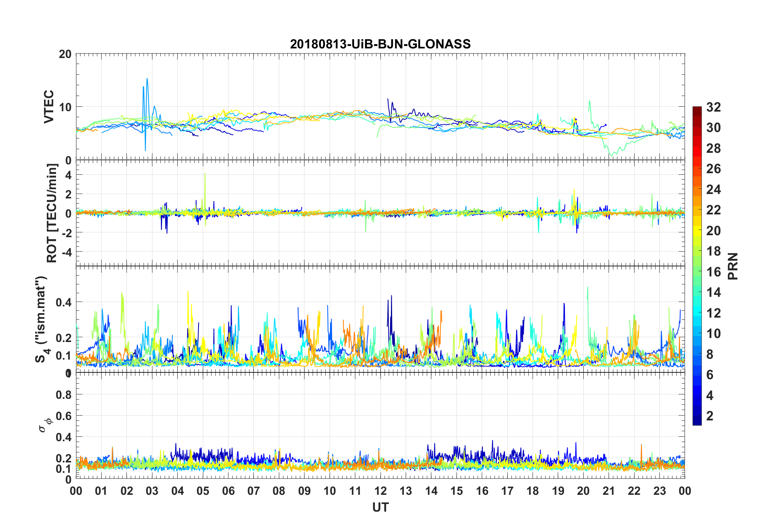Select sigma-phi axis tick label 0.6

pos(64,416)
